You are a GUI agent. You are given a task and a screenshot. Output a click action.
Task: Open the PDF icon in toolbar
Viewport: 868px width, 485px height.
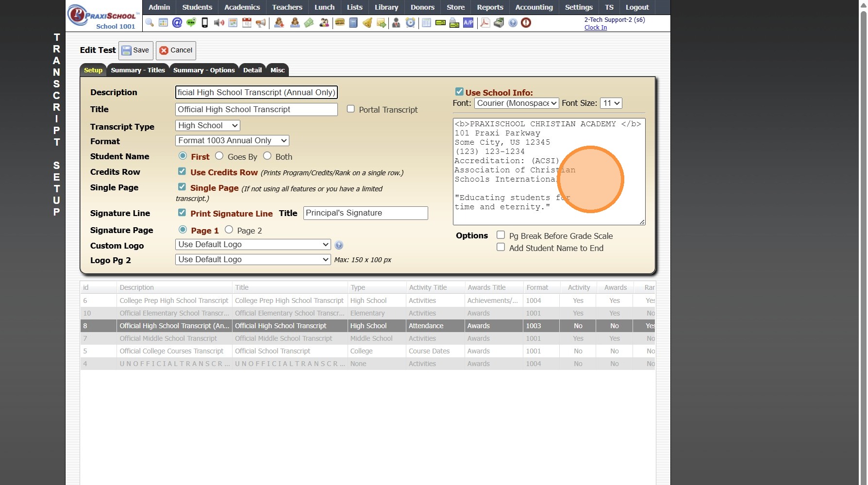pos(485,23)
